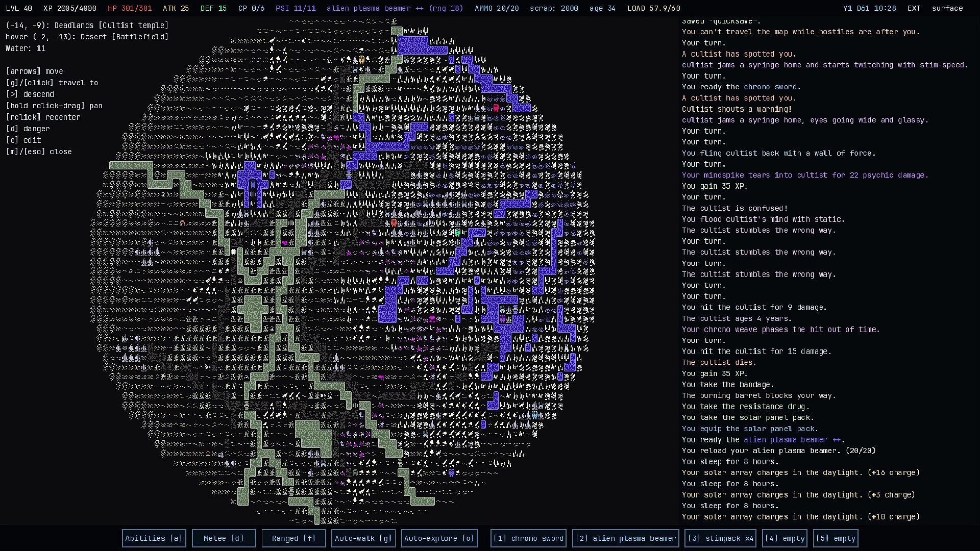
Task: Click the bright magenta blob map tile
Action: 432,319
